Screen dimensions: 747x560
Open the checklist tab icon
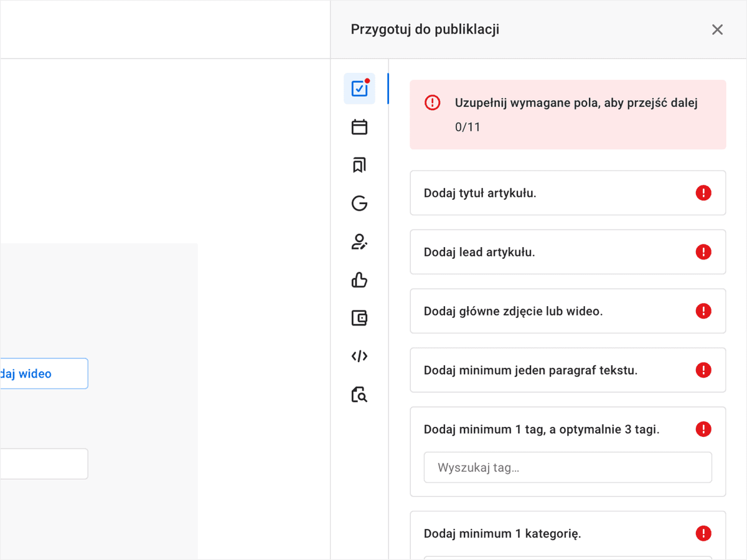click(359, 88)
